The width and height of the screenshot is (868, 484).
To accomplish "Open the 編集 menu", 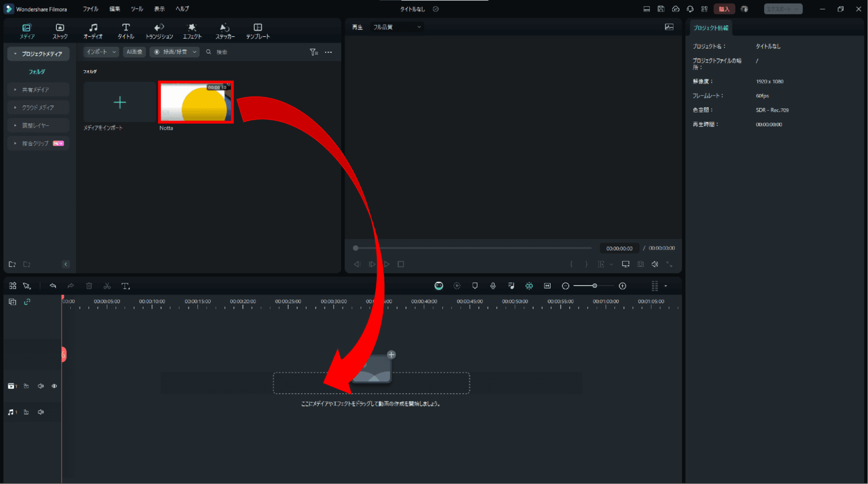I will click(115, 9).
